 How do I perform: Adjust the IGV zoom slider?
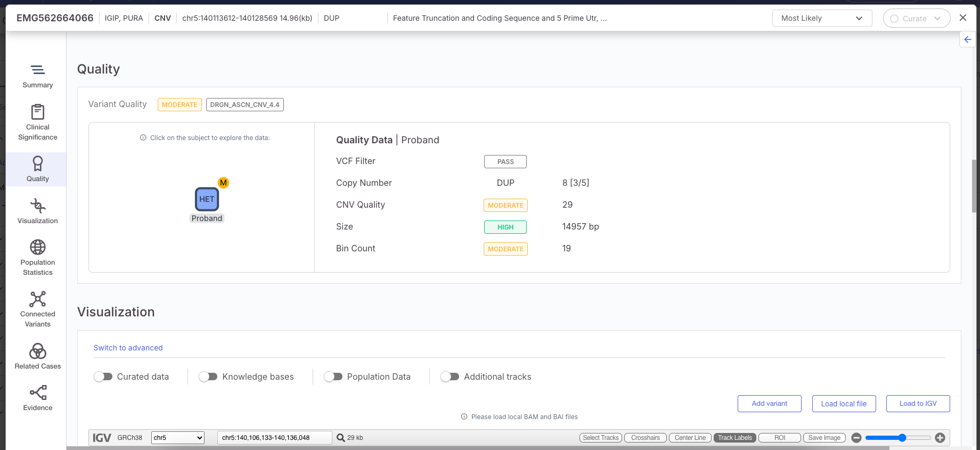pos(902,438)
